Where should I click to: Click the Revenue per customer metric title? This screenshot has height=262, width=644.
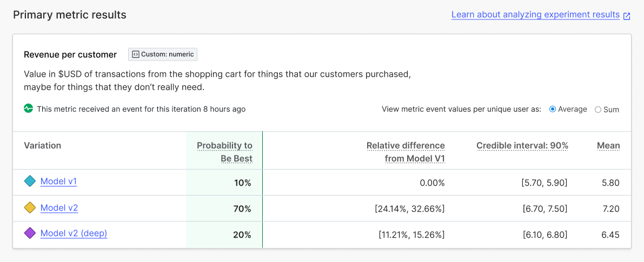click(x=70, y=55)
